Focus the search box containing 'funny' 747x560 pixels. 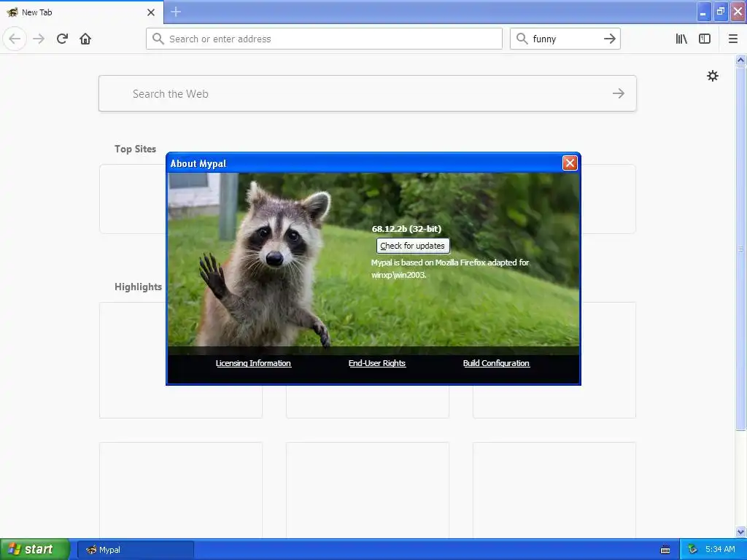coord(565,39)
